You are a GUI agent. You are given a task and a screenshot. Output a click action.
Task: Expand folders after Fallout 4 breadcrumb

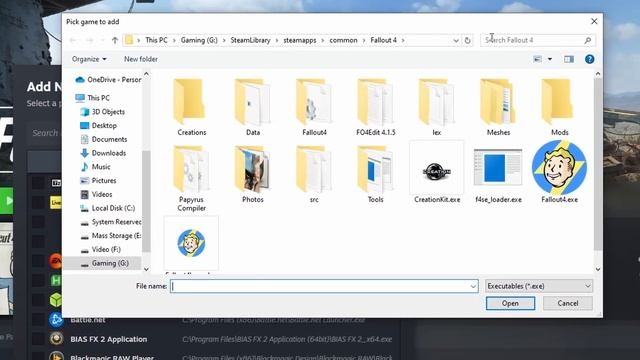(403, 40)
